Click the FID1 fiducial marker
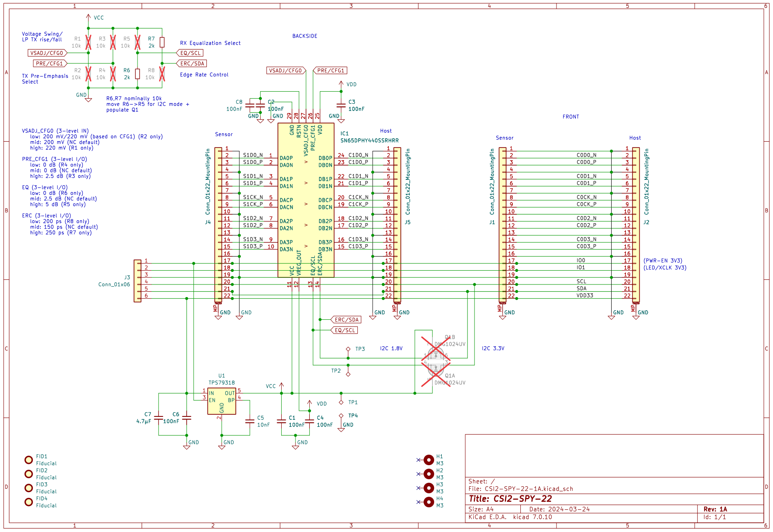The image size is (773, 532). [x=29, y=460]
